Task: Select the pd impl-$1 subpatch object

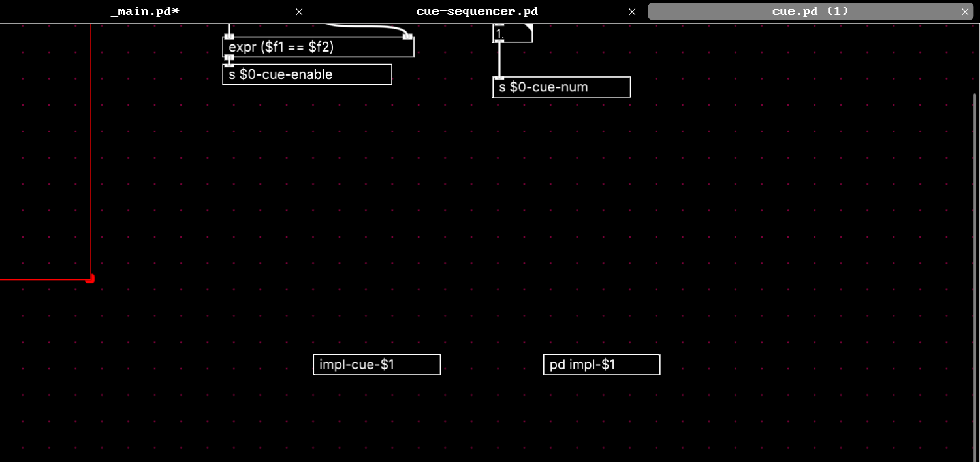Action: pos(601,365)
